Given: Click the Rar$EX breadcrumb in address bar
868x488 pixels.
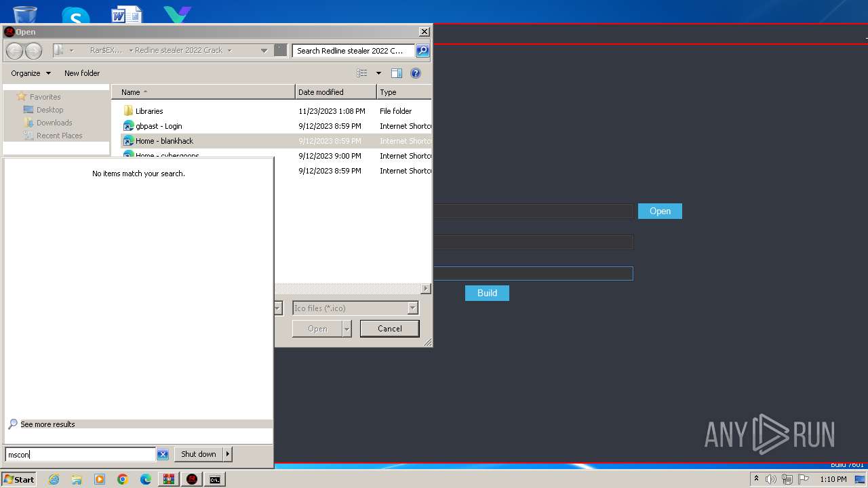Looking at the screenshot, I should pyautogui.click(x=106, y=50).
